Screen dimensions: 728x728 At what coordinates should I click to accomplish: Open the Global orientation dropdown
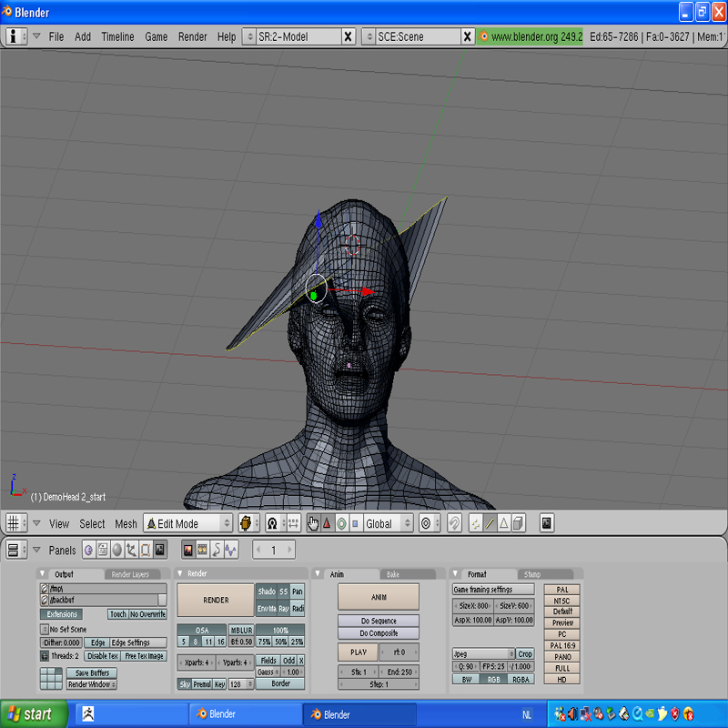tap(388, 523)
